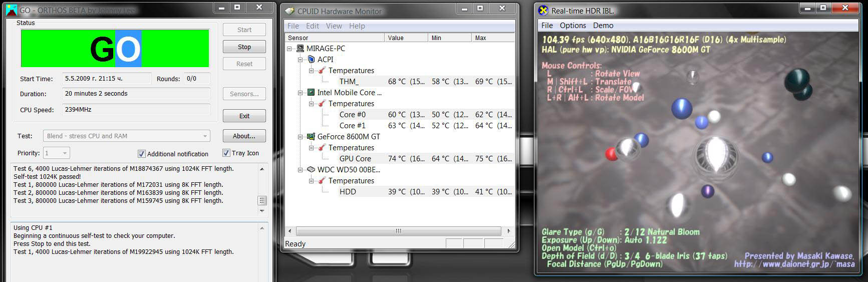Click the Reset button in ORTHOS

244,64
